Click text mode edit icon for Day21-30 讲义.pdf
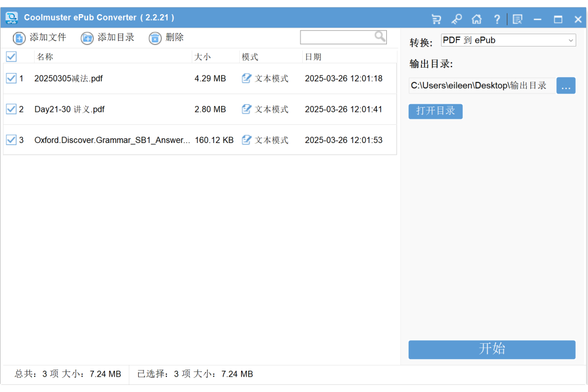Screen dimensions: 588x392 pos(247,109)
